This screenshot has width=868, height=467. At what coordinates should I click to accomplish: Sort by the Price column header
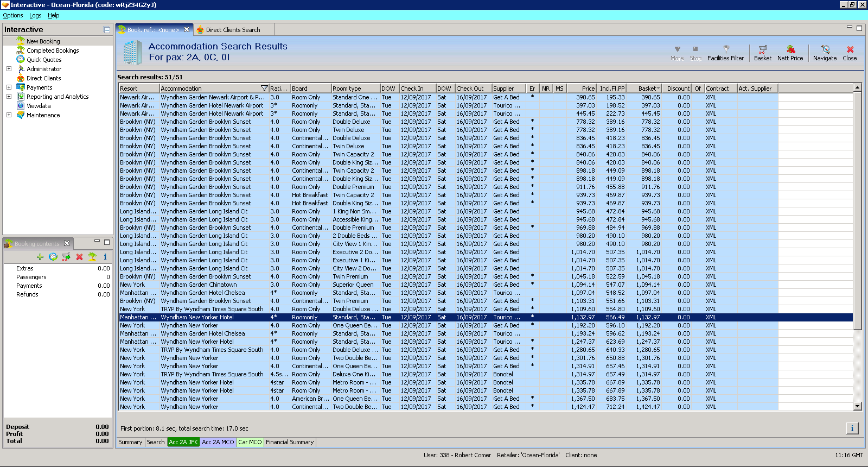pyautogui.click(x=581, y=89)
